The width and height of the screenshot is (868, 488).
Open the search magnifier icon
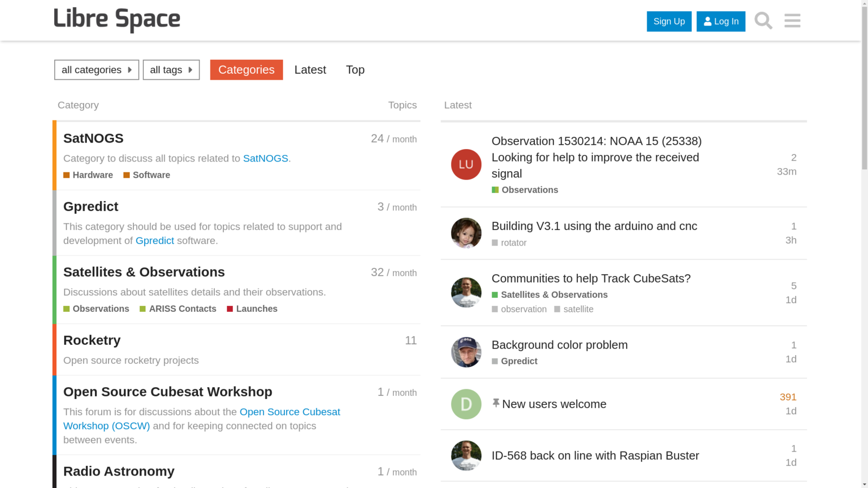[x=763, y=21]
